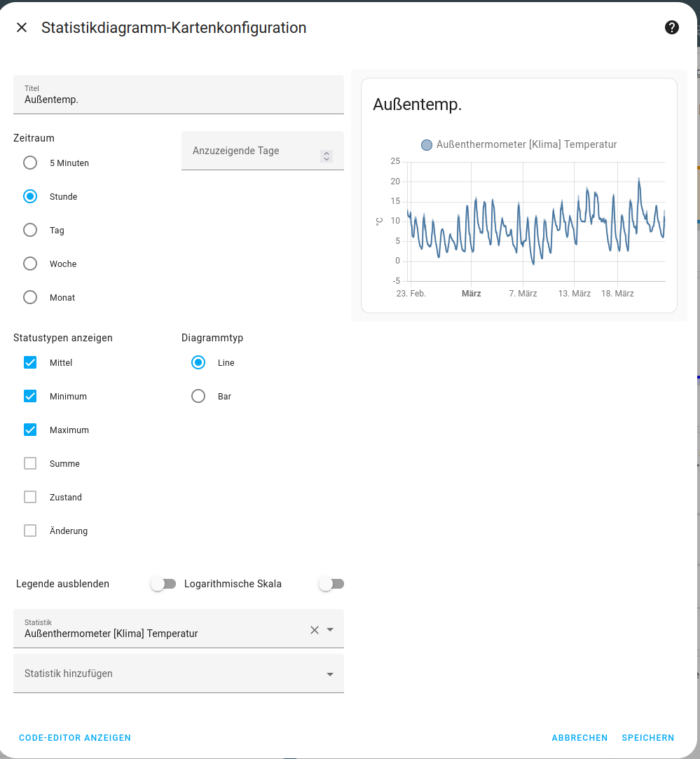Uncheck the Minimum statistic type
700x759 pixels.
click(x=30, y=397)
